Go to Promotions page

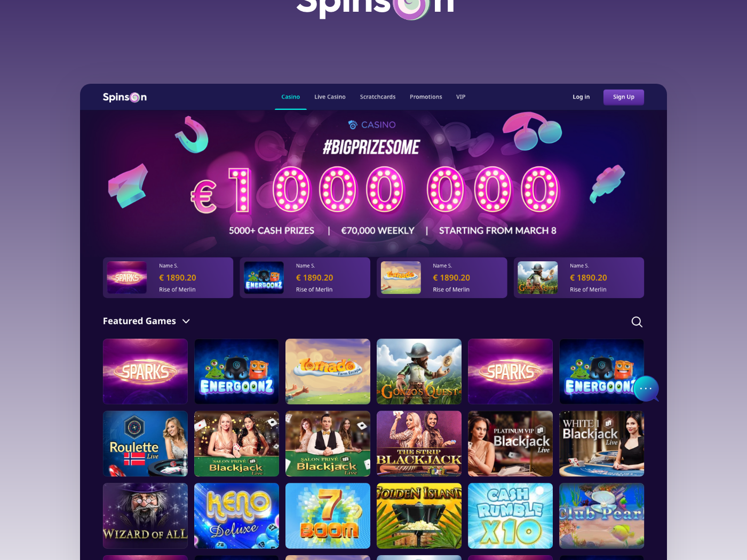(426, 97)
